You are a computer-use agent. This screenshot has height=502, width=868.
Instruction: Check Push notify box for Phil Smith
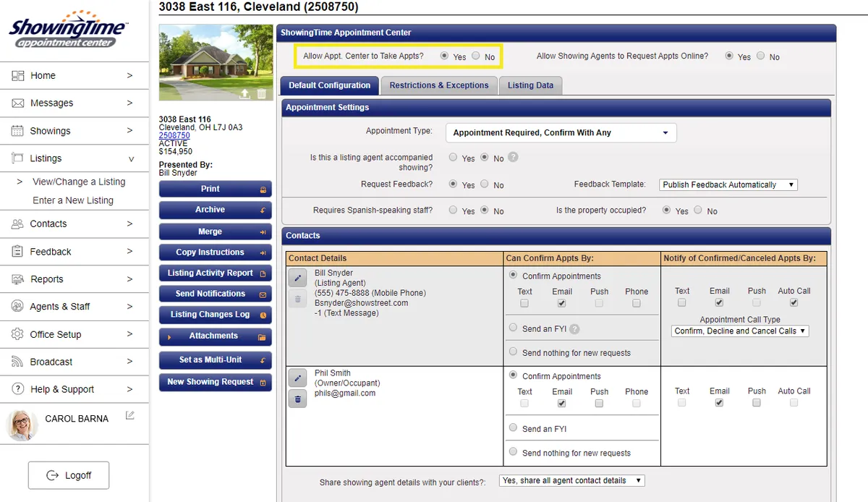(757, 402)
